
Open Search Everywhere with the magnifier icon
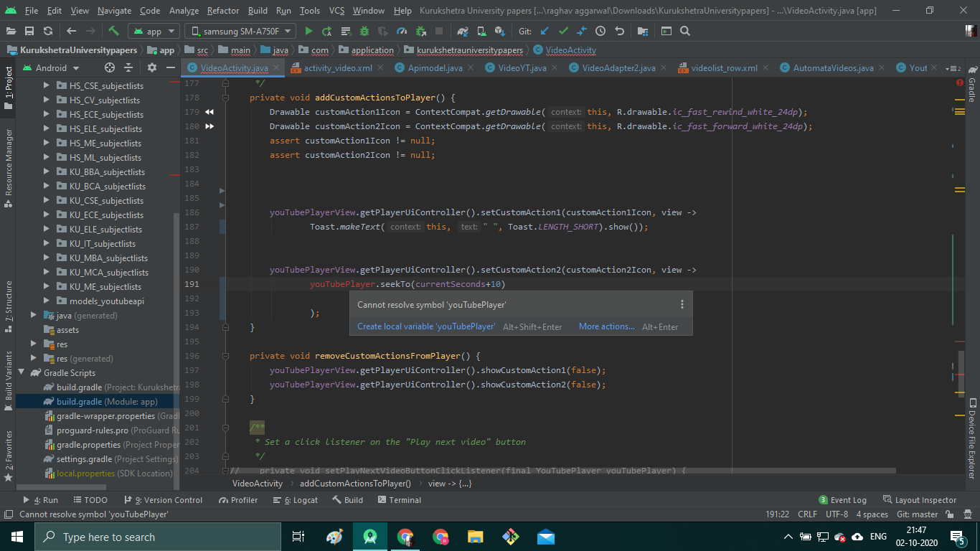coord(683,31)
